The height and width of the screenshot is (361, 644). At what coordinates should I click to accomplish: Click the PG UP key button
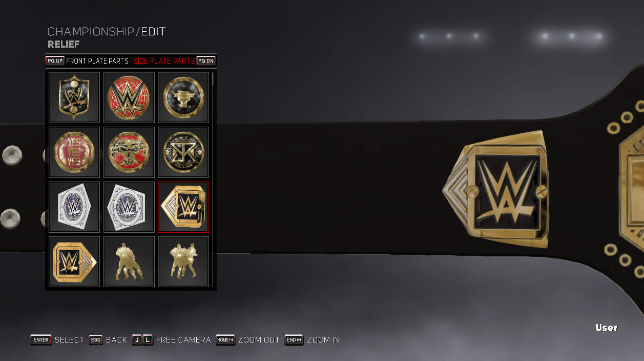click(x=55, y=61)
